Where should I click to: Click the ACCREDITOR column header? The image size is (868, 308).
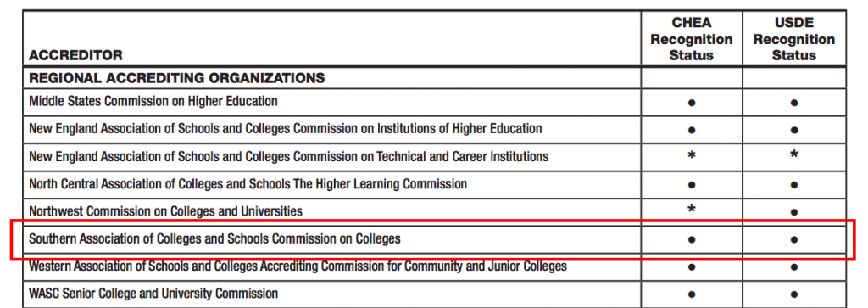pyautogui.click(x=75, y=55)
